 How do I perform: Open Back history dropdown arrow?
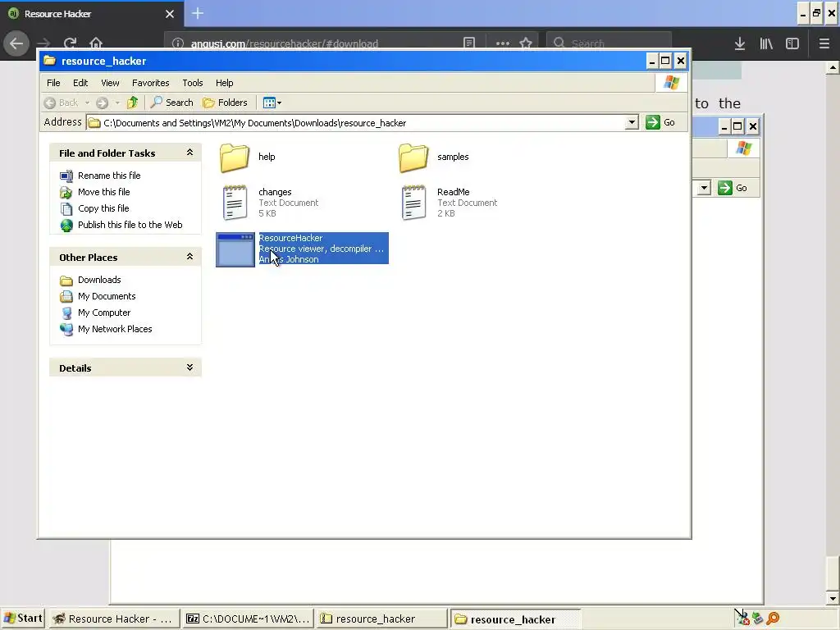point(87,103)
